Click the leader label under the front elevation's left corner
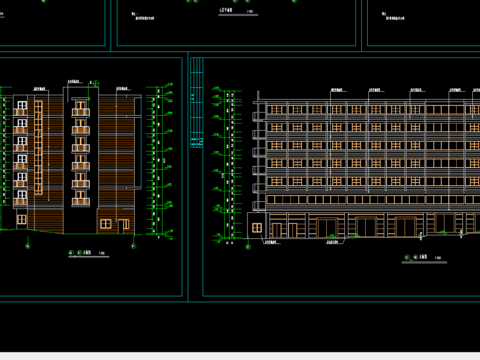This screenshot has height=360, width=480. [270, 242]
